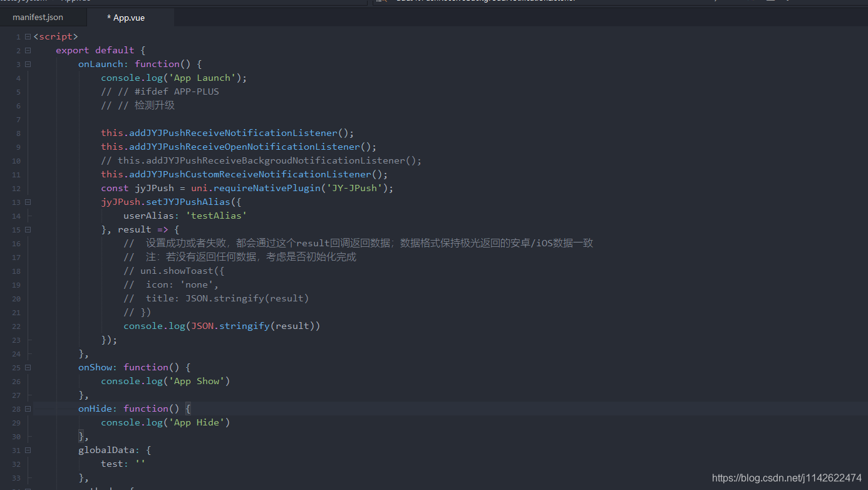This screenshot has width=868, height=490.
Task: Click the commented addJYJPushReceiveBackgroudNotificationListener line
Action: pyautogui.click(x=261, y=160)
